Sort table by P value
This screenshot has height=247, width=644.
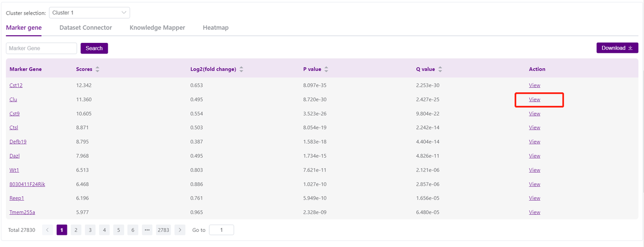click(326, 70)
